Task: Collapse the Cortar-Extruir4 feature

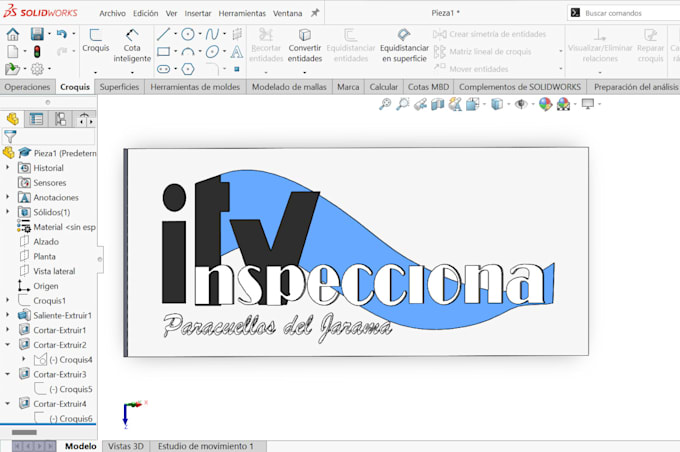Action: tap(7, 403)
